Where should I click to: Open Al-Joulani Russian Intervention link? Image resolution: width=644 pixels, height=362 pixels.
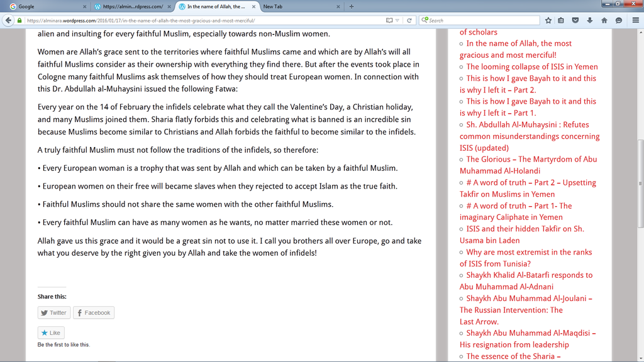(526, 310)
